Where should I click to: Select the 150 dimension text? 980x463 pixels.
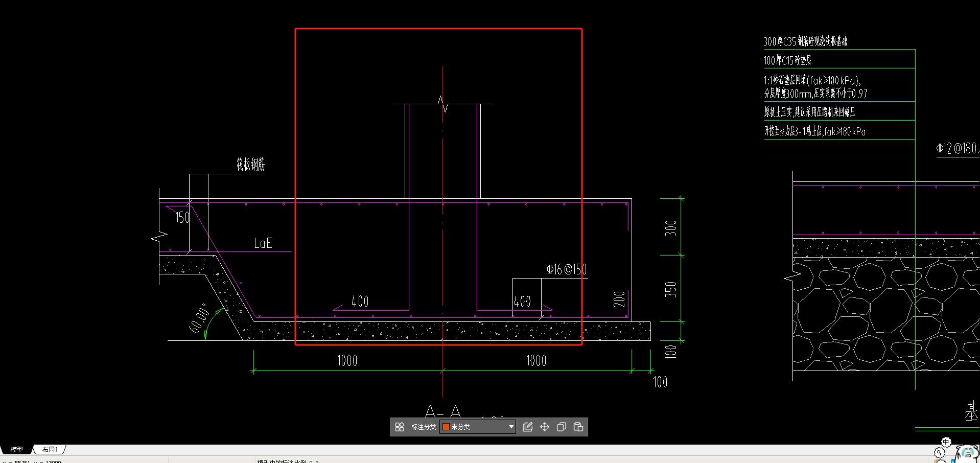point(182,218)
